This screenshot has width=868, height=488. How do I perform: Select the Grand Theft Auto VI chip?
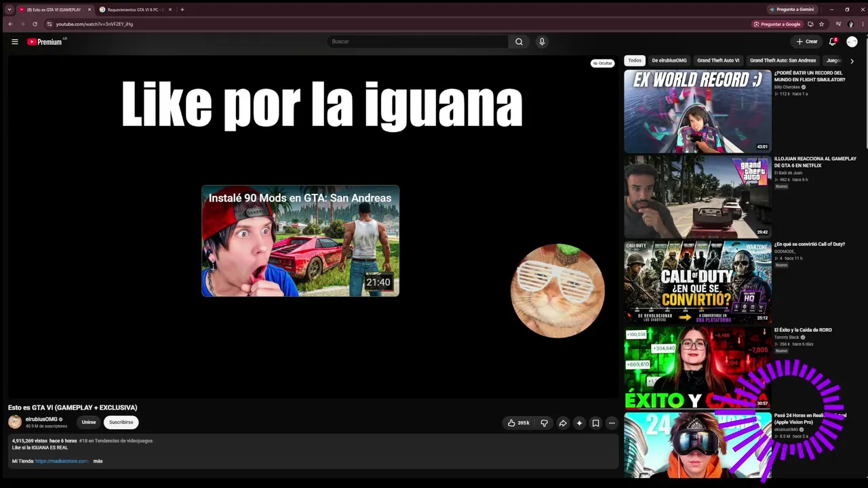pyautogui.click(x=718, y=60)
